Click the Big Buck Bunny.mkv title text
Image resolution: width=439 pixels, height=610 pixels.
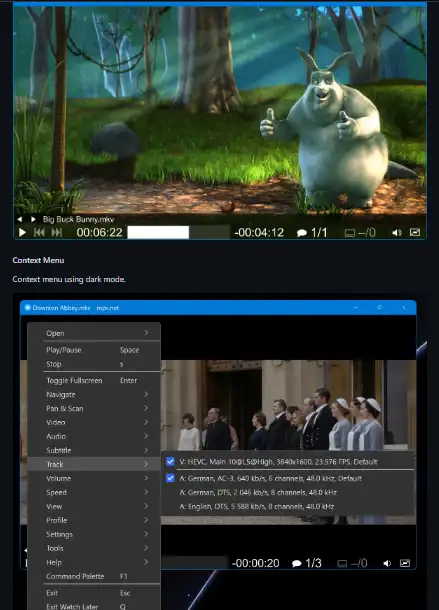(78, 219)
